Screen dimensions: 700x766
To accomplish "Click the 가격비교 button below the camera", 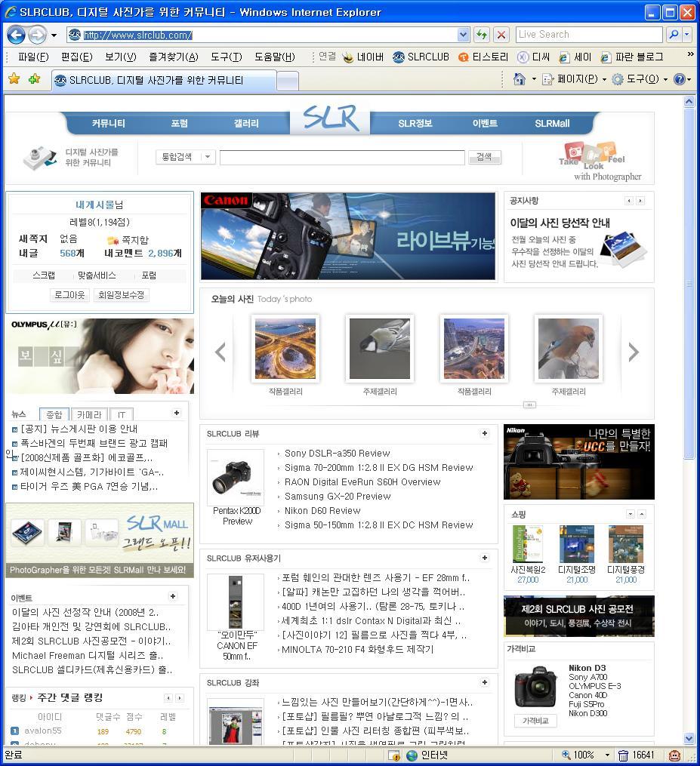I will (535, 721).
